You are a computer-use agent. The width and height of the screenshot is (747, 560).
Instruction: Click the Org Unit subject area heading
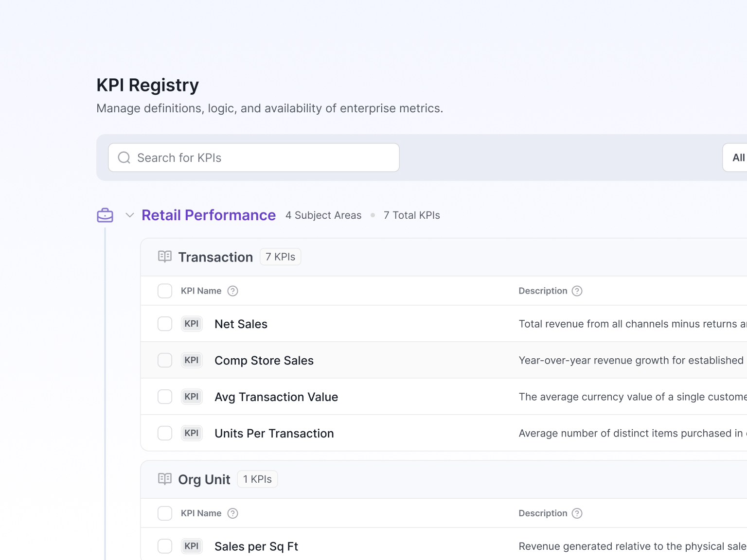pyautogui.click(x=204, y=480)
